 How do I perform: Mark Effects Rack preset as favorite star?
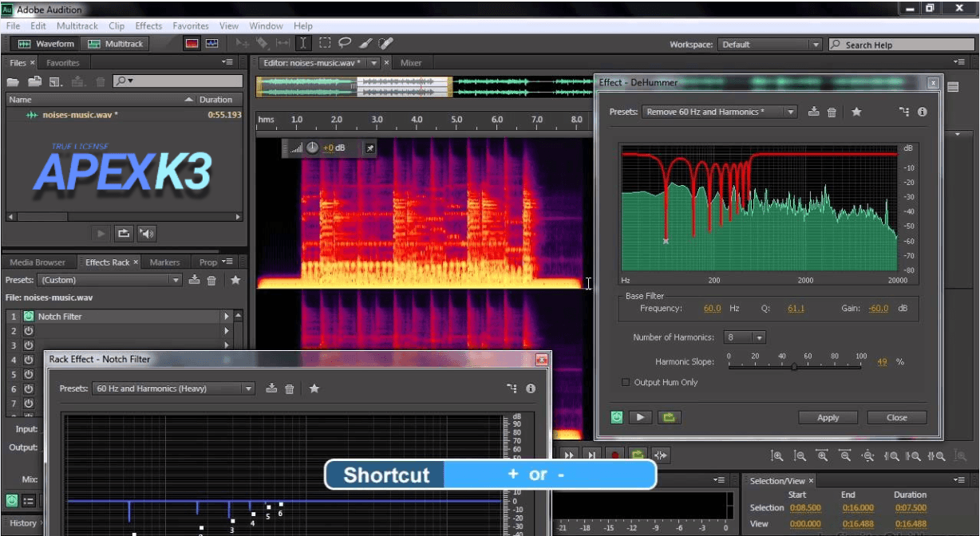[235, 280]
